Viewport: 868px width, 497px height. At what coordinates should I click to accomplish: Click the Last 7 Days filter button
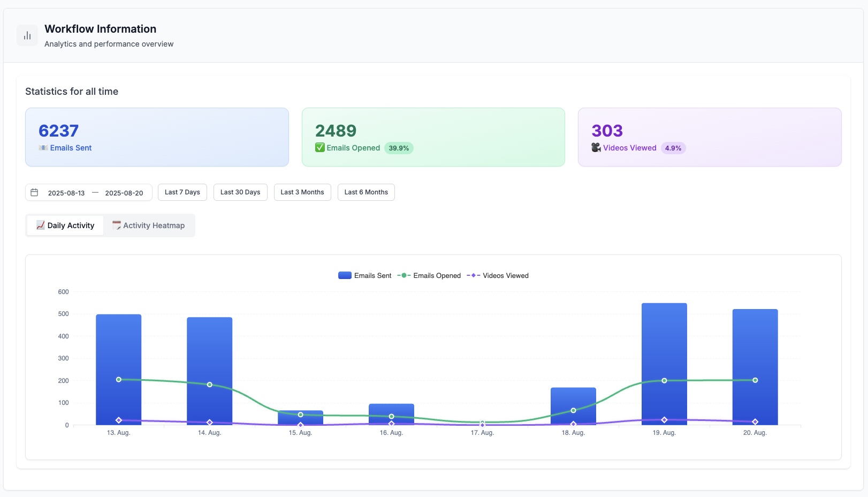pyautogui.click(x=182, y=192)
